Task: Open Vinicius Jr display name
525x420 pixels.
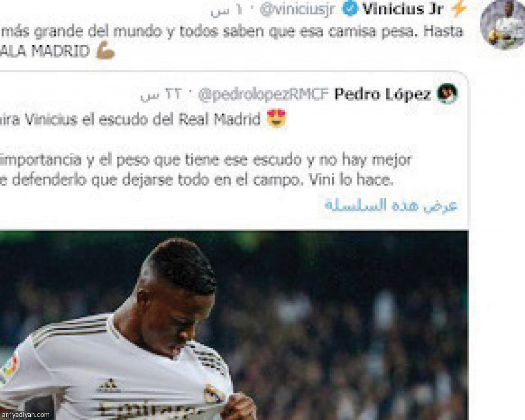Action: 403,9
